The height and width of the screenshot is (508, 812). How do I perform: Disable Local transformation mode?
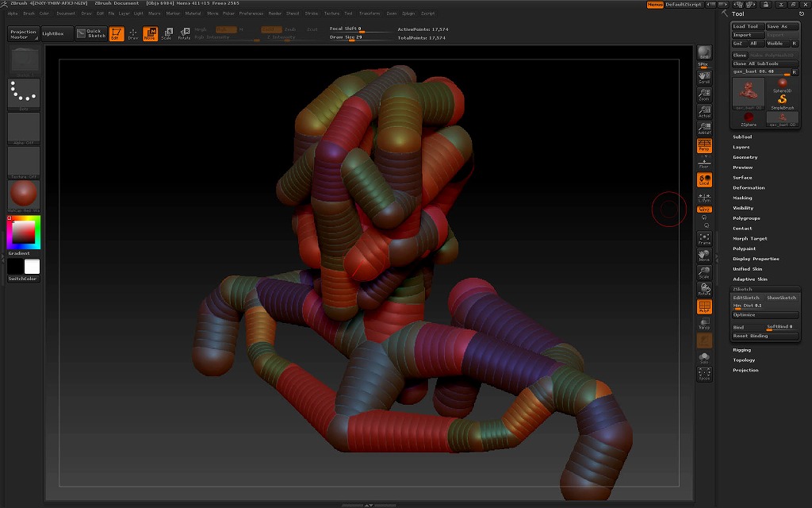(703, 180)
